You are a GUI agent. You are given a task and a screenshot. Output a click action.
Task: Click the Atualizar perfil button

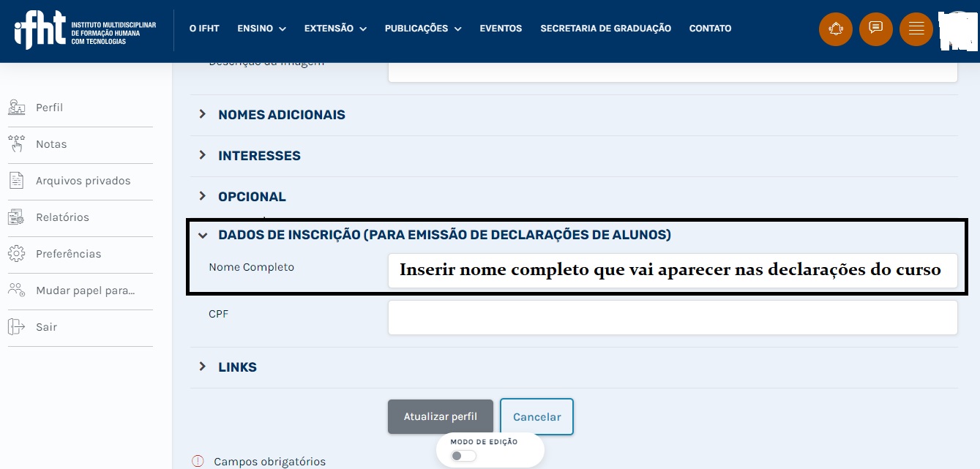pyautogui.click(x=440, y=416)
